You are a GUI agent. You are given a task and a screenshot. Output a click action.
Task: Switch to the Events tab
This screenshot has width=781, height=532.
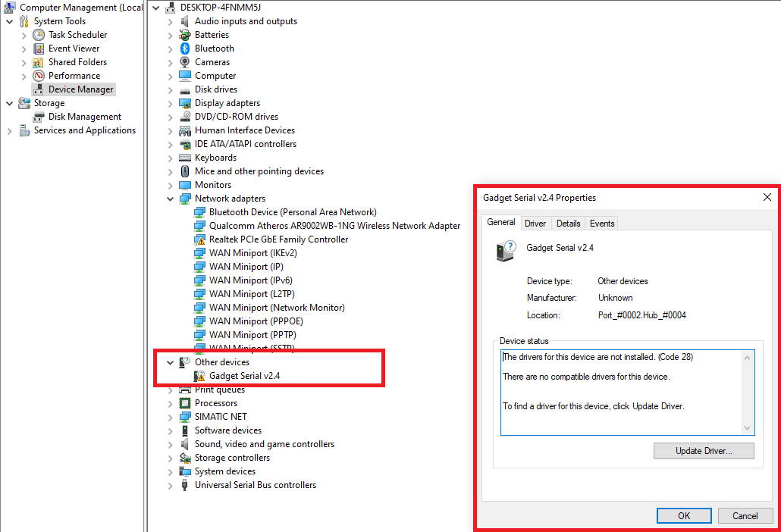(x=601, y=223)
